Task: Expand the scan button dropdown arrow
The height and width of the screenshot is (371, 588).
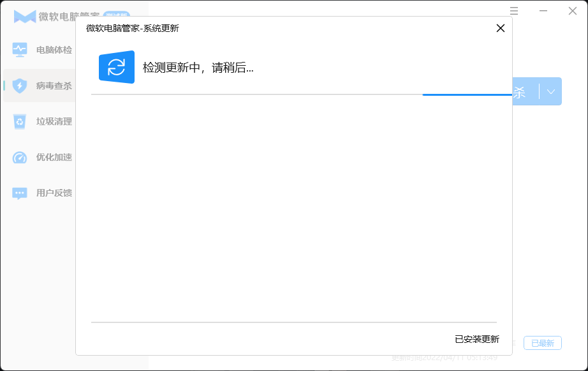Action: tap(550, 91)
